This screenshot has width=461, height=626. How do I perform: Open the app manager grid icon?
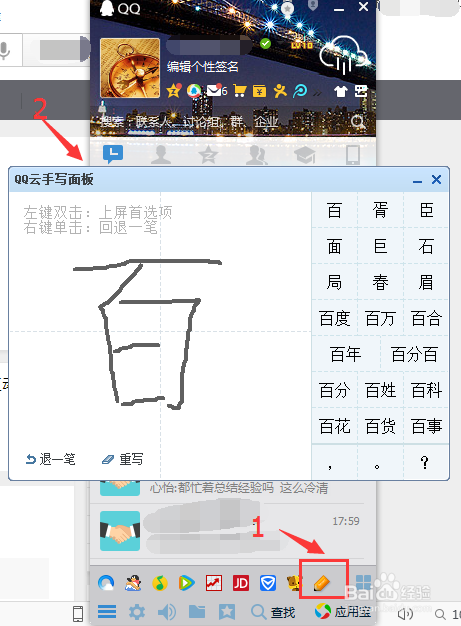364,582
